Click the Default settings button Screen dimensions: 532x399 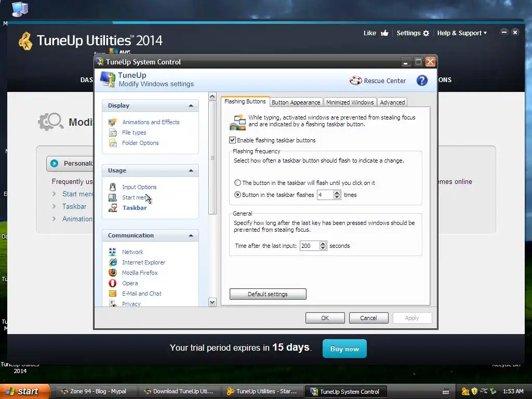[x=268, y=294]
